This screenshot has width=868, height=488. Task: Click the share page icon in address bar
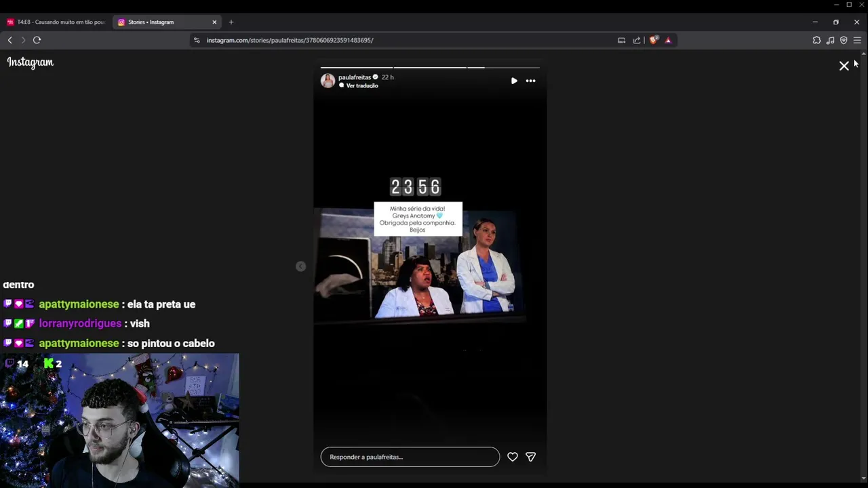tap(637, 40)
